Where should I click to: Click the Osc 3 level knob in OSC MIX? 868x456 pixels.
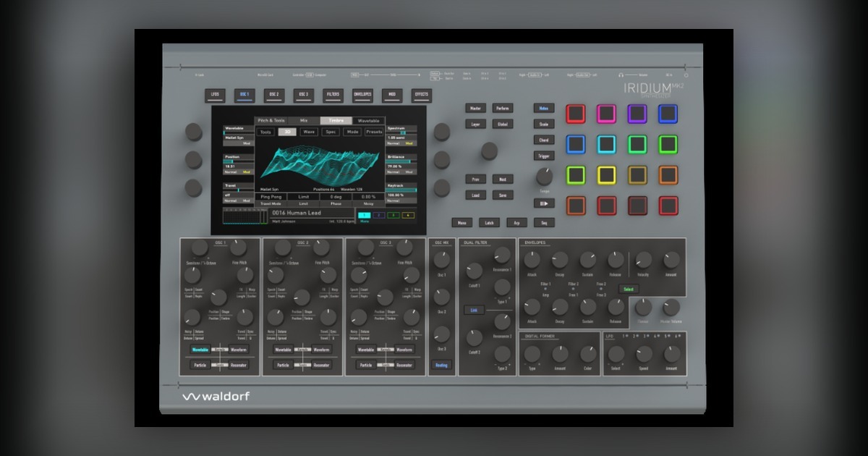coord(441,334)
